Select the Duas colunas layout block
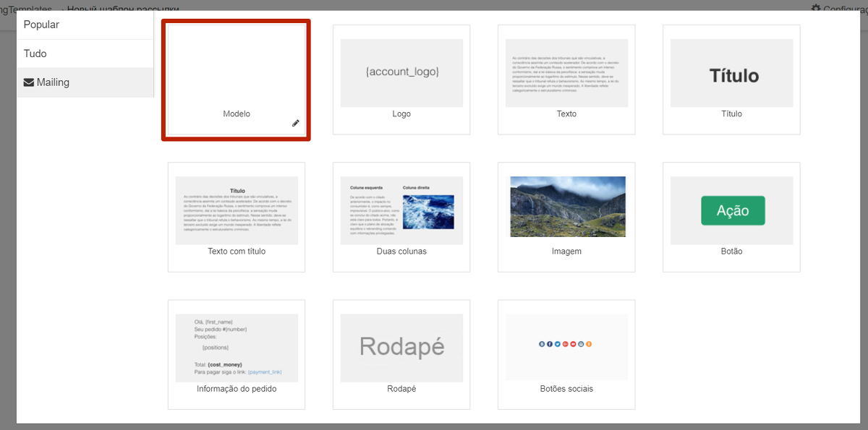Viewport: 868px width, 430px height. (x=401, y=217)
